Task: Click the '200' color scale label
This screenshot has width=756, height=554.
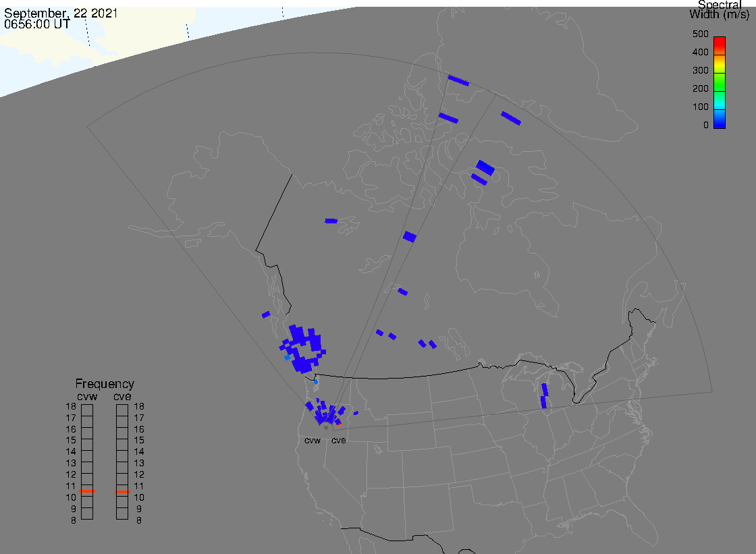Action: [x=700, y=88]
